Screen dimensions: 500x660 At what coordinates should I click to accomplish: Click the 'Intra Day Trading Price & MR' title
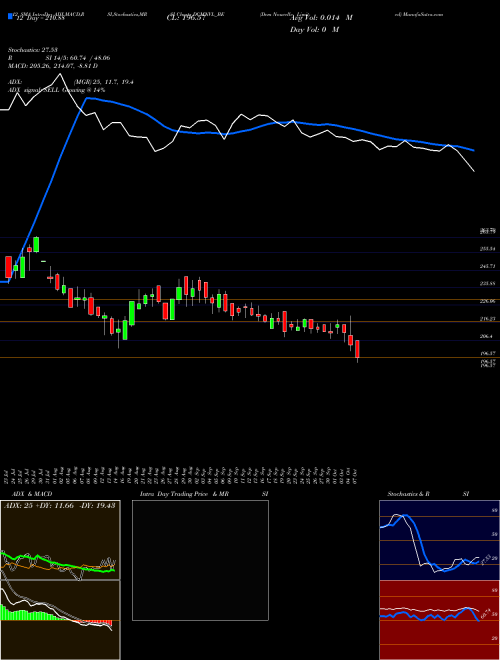coord(184,494)
